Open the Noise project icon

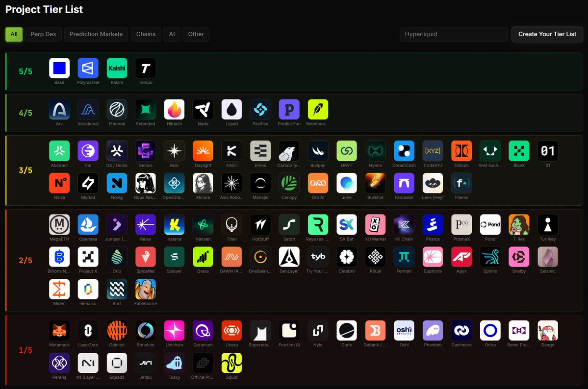pyautogui.click(x=59, y=183)
